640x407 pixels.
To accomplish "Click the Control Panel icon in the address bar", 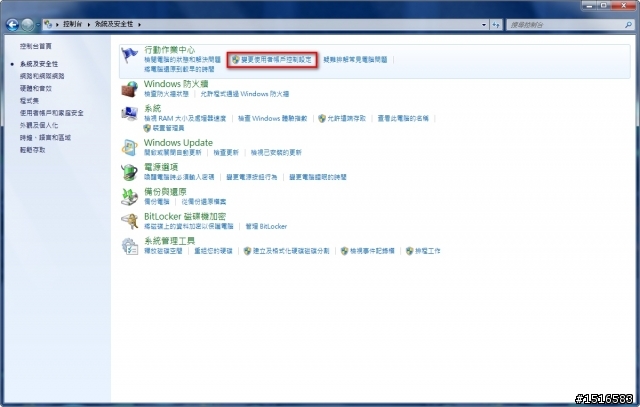I will [48, 24].
